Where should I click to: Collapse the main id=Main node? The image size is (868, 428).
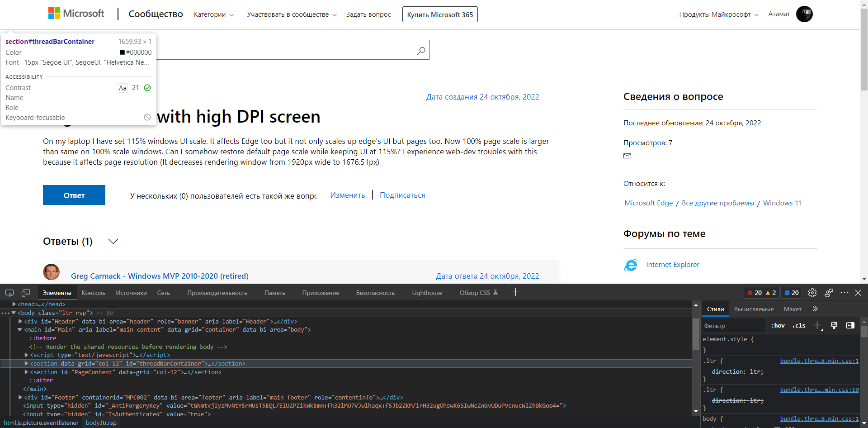(20, 330)
